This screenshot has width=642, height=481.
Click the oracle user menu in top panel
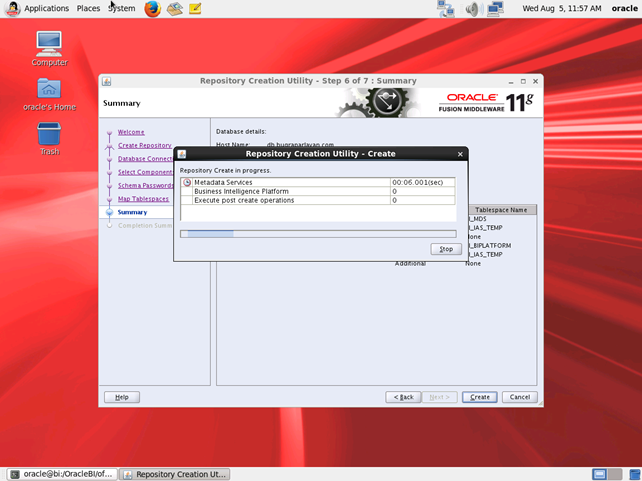click(x=624, y=8)
